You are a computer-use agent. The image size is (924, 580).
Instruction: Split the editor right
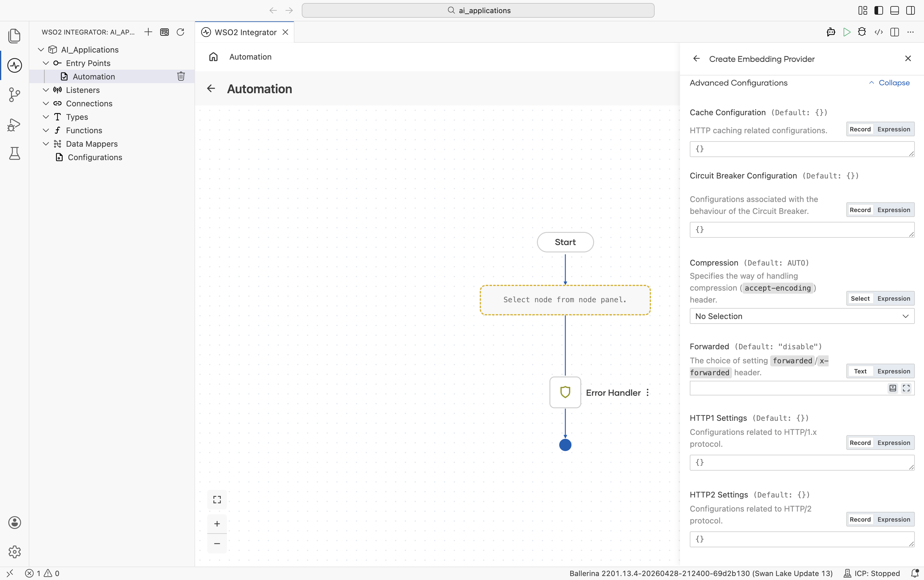click(894, 32)
